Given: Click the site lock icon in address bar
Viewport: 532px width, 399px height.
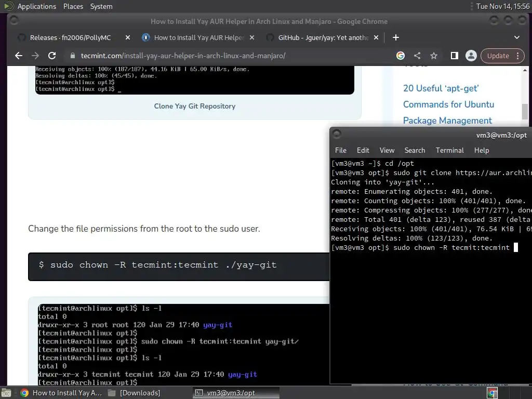Looking at the screenshot, I should point(72,56).
